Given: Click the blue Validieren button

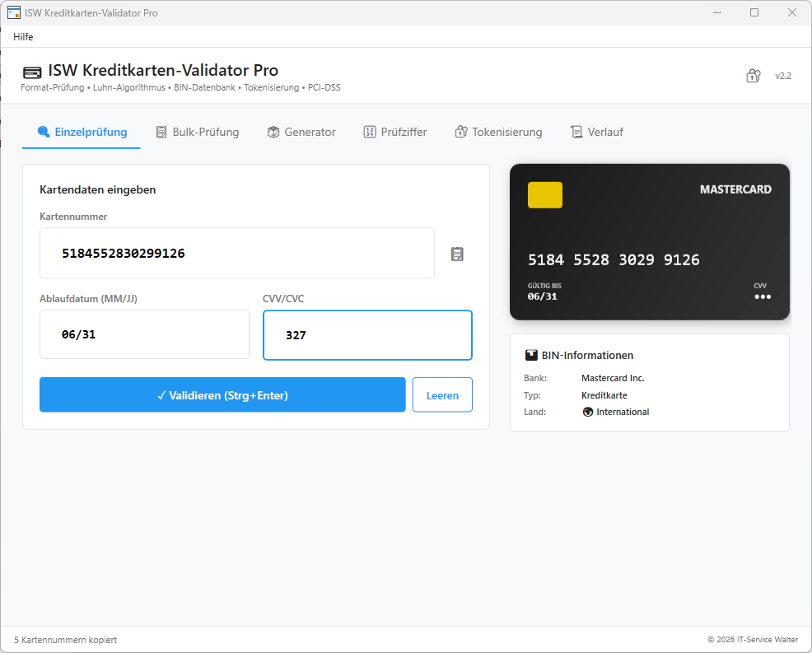Looking at the screenshot, I should click(222, 394).
